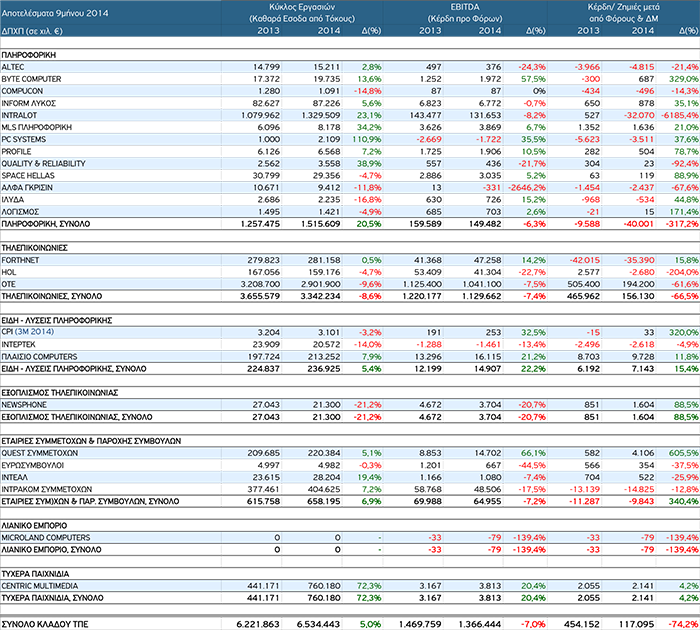Click ΙΝΤΡΑΚΟΜ ΣΥΜΜΕΤΟΧΩΝ 2014 turnover 404.625
This screenshot has width=700, height=630.
[324, 489]
